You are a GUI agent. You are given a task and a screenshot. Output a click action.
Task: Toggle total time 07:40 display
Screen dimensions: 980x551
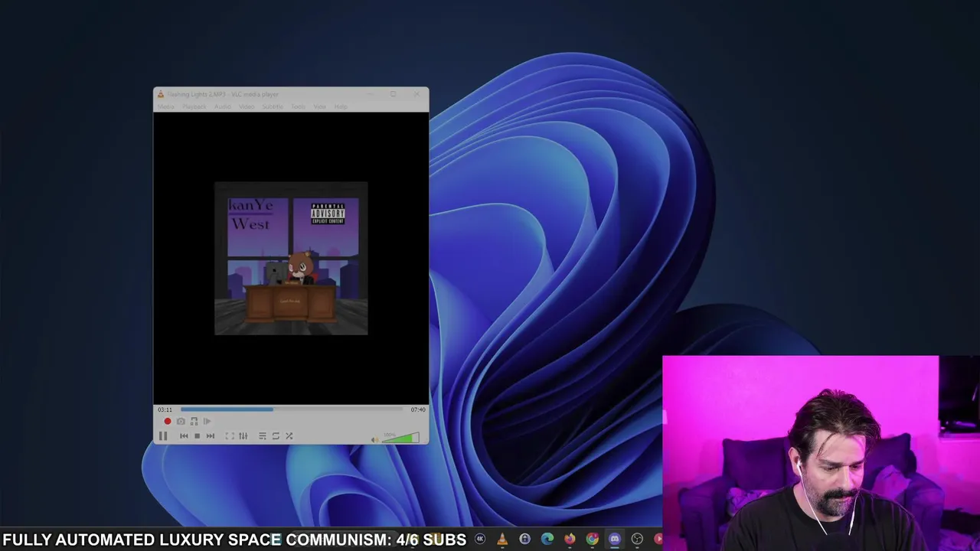(x=418, y=409)
